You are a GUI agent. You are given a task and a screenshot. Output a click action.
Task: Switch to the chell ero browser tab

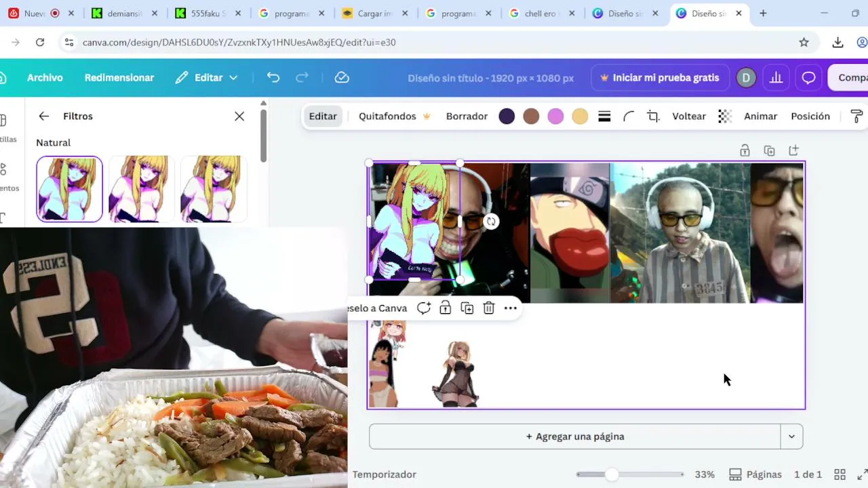pos(542,13)
